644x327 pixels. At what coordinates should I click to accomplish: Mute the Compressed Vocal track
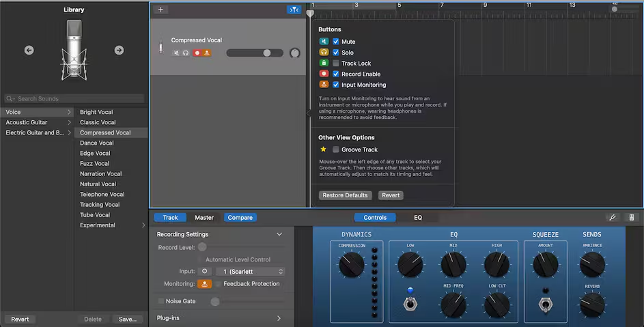pyautogui.click(x=176, y=53)
